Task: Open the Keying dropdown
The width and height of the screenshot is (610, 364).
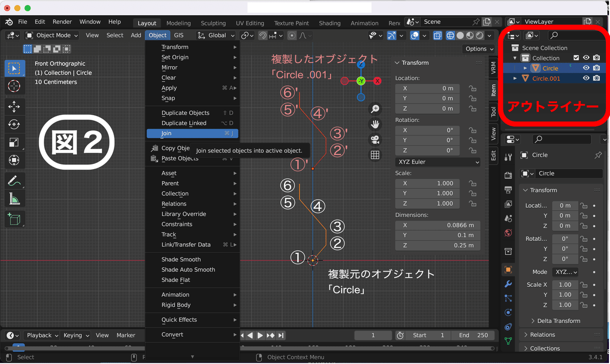Action: (76, 335)
